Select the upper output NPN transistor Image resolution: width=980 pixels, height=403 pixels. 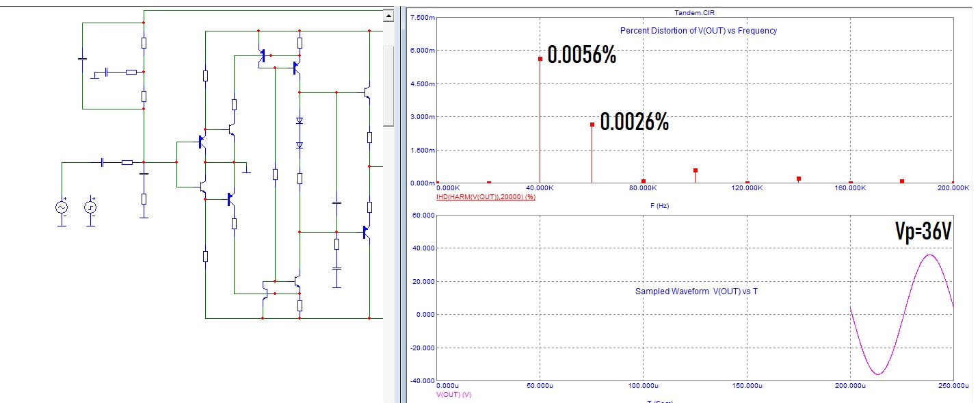point(367,93)
